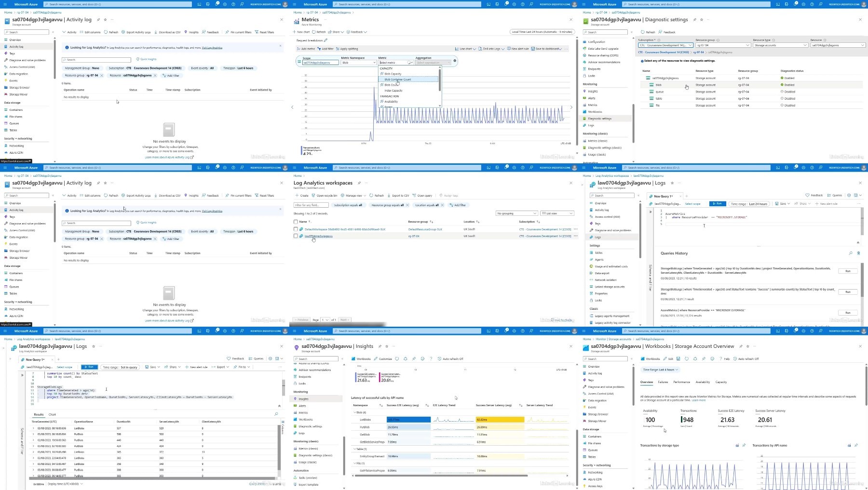Click Time range: Set in query pill
868x490 pixels.
tap(120, 367)
